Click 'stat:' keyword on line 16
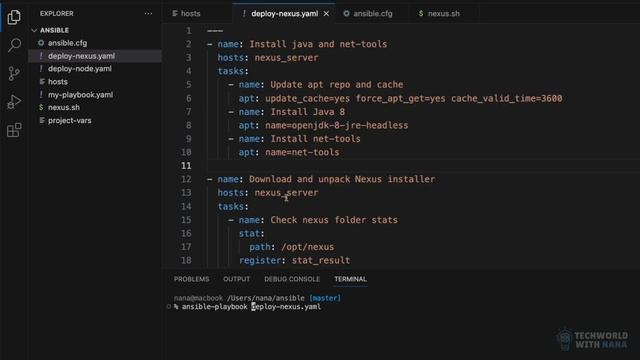Image resolution: width=640 pixels, height=360 pixels. tap(251, 233)
